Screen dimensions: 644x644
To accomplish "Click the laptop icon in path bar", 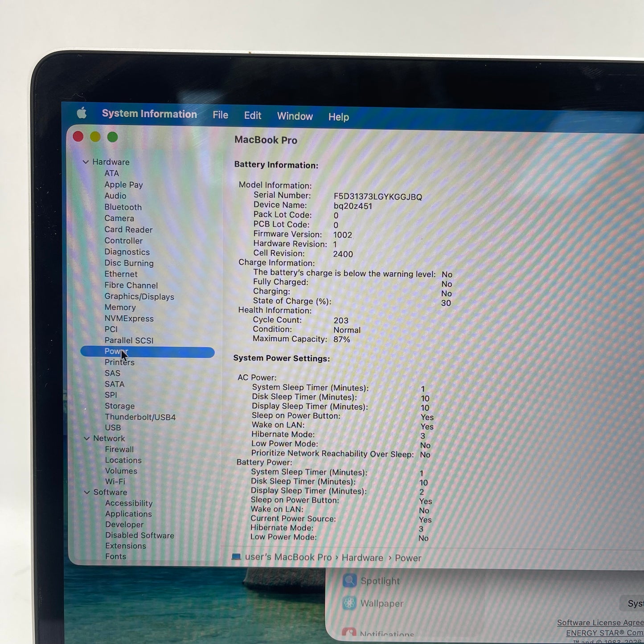I will pos(236,557).
